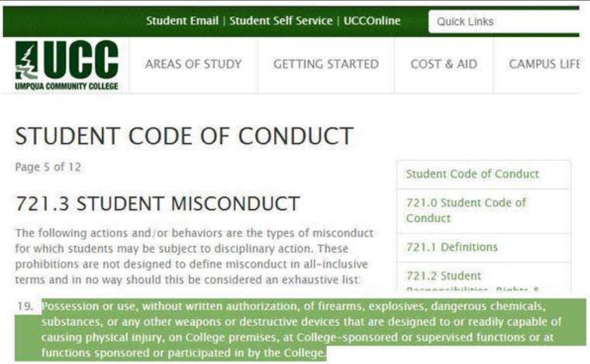Click the highlighted firearms possession rule text
Image resolution: width=590 pixels, height=364 pixels.
300,329
